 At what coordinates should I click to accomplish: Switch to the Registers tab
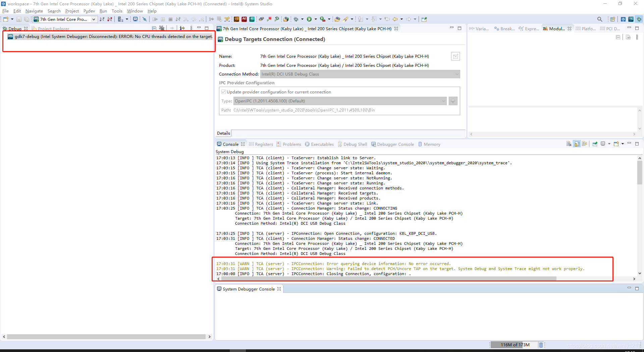(261, 144)
